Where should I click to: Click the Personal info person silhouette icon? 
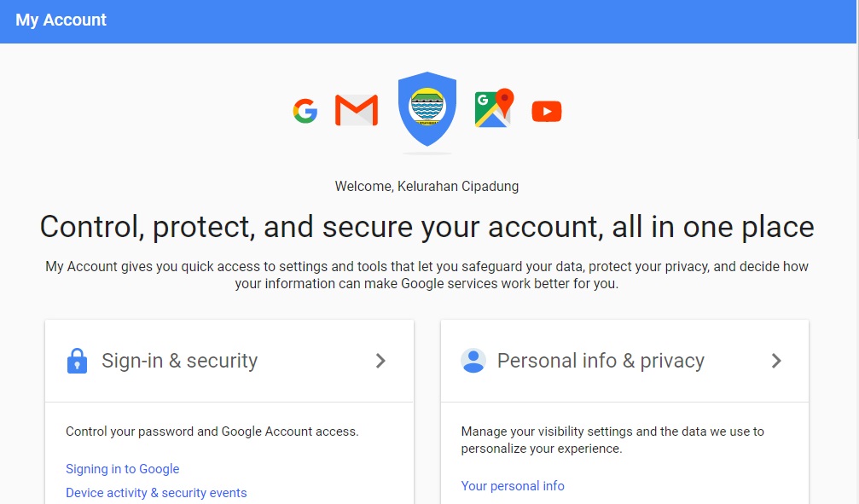pyautogui.click(x=473, y=361)
